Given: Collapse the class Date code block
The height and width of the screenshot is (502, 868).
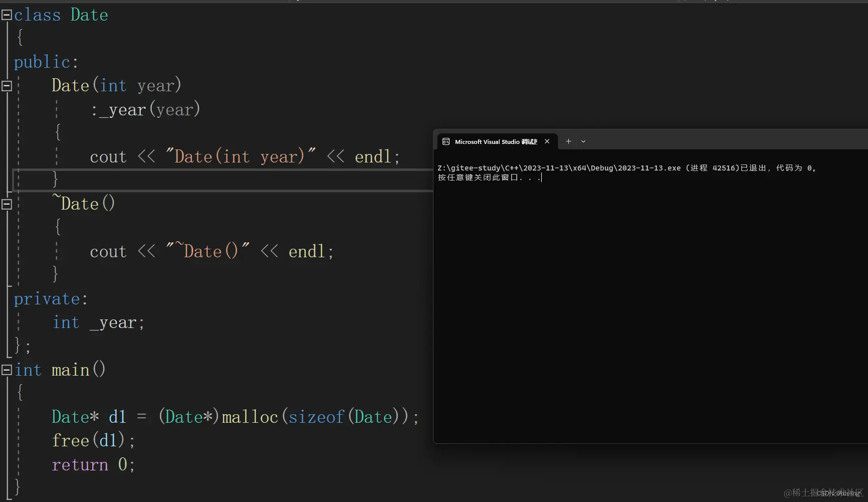Looking at the screenshot, I should pyautogui.click(x=7, y=15).
